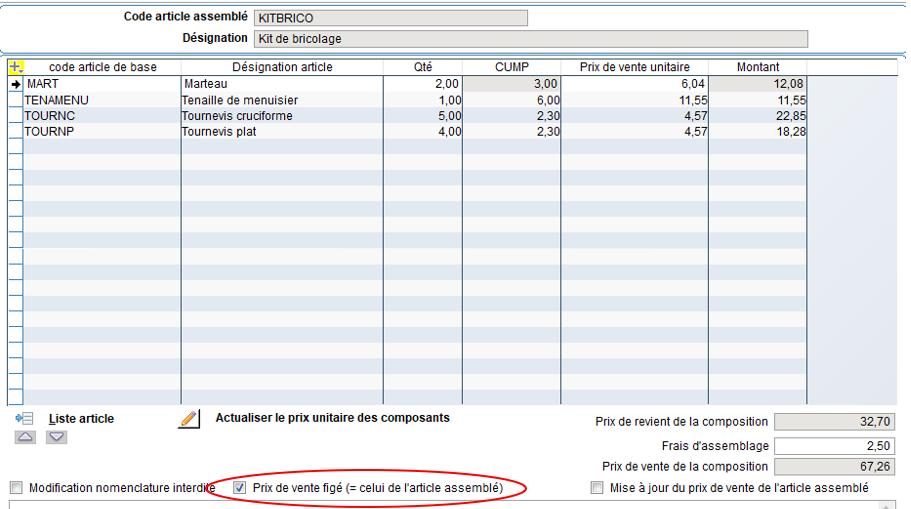
Task: Click the Marteau designation cell
Action: 282,84
